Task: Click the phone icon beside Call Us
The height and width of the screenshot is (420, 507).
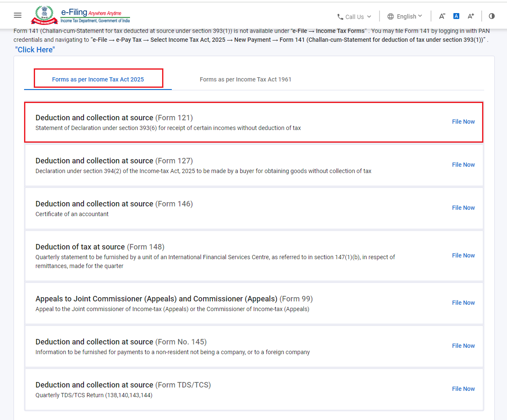Action: [x=340, y=17]
